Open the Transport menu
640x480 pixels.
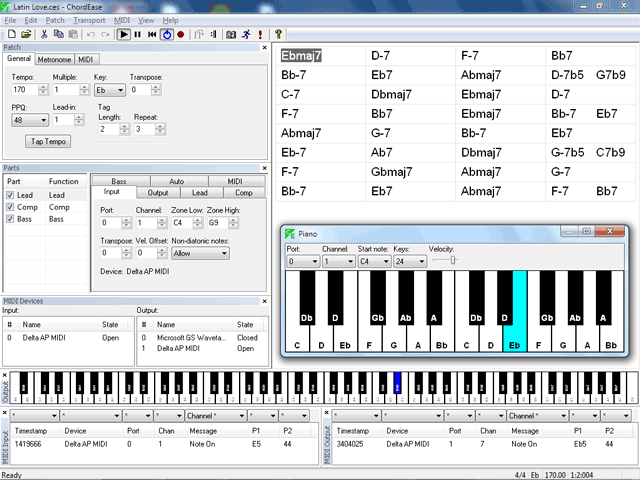coord(89,20)
